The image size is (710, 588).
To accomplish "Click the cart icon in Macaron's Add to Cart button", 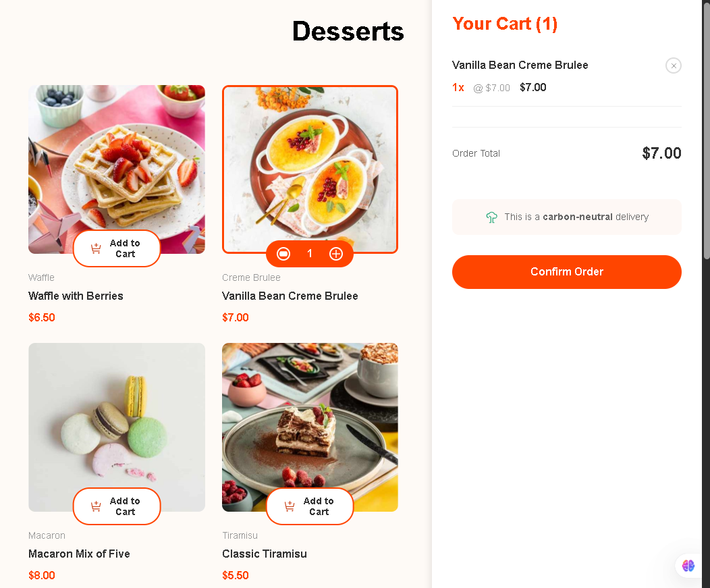I will [97, 506].
